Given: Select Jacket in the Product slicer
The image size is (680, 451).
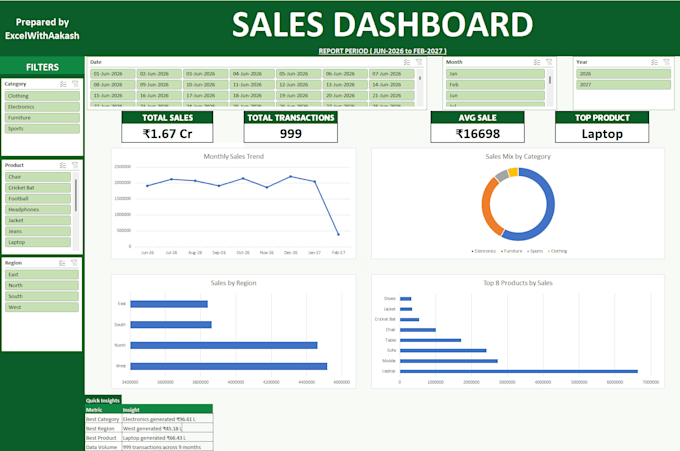Looking at the screenshot, I should tap(38, 220).
